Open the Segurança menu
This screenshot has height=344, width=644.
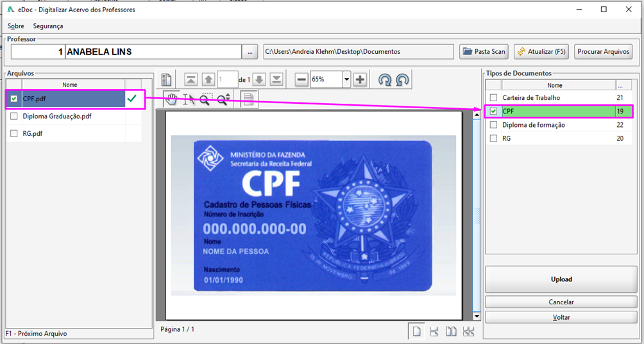(48, 26)
